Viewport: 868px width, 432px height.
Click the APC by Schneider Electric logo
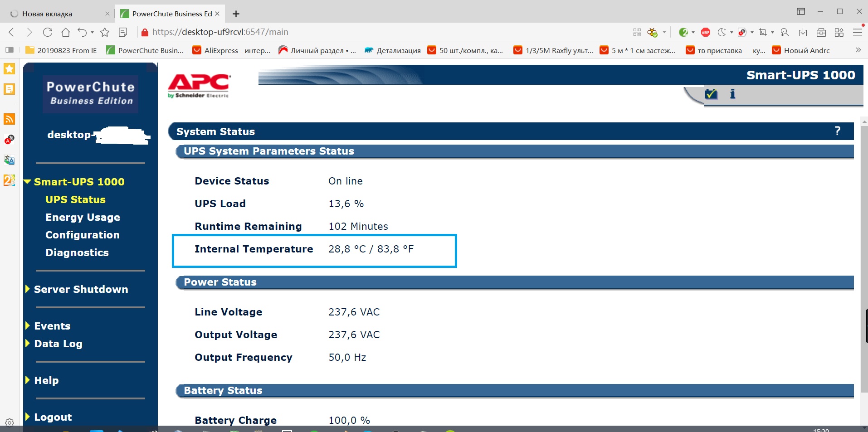[199, 86]
